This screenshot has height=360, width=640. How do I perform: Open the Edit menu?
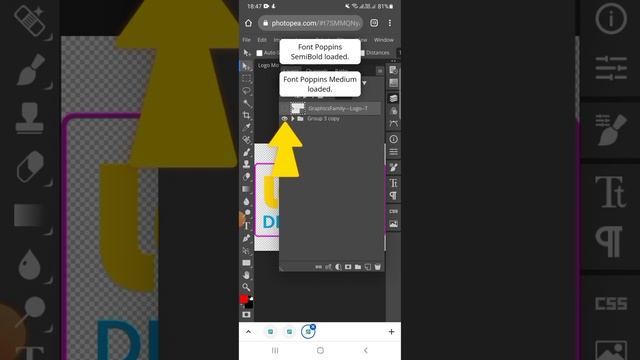tap(262, 40)
